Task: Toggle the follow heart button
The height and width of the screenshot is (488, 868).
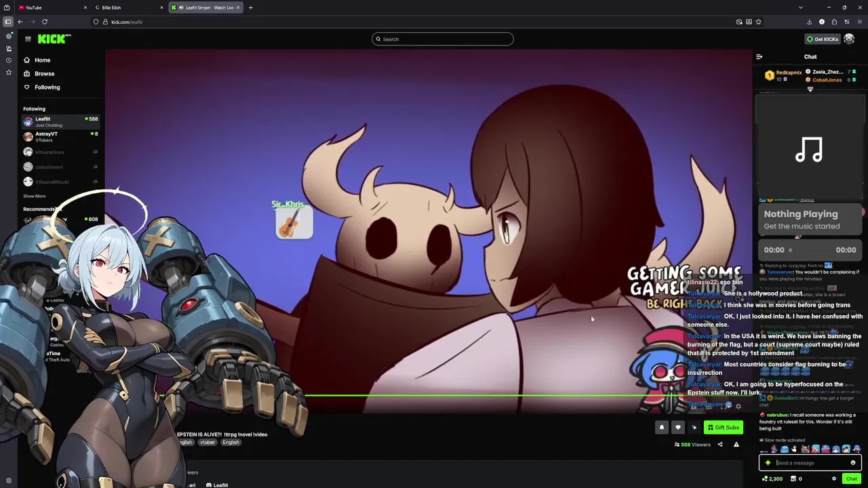Action: click(677, 427)
